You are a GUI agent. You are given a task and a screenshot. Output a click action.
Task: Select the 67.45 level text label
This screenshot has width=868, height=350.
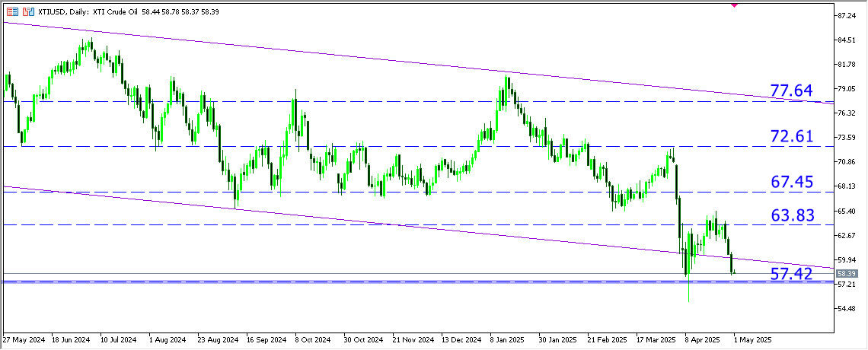click(x=792, y=182)
